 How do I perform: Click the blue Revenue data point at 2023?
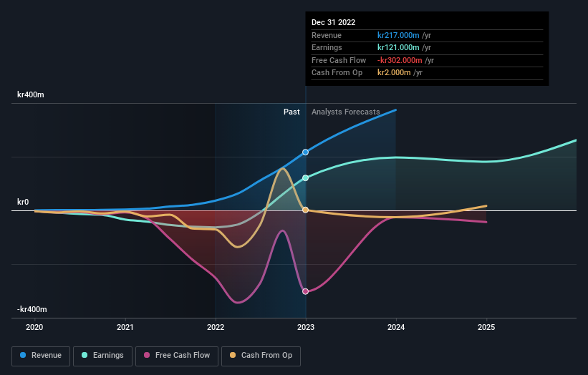click(x=305, y=152)
